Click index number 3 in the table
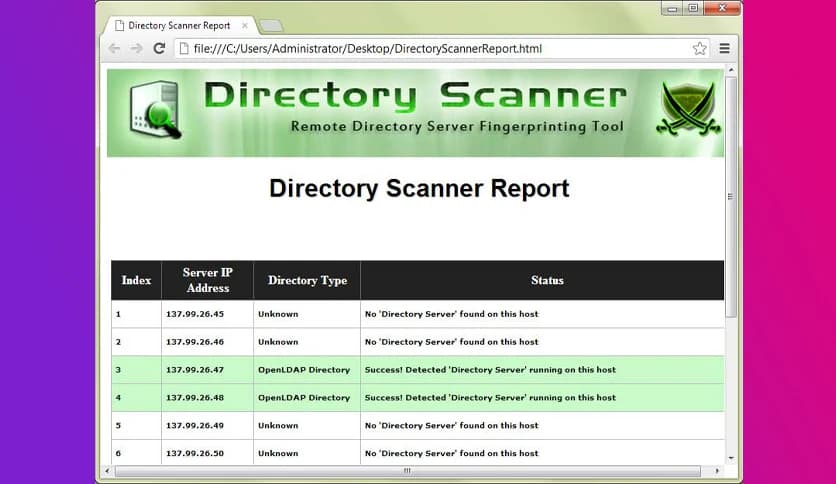836x484 pixels. pos(118,369)
